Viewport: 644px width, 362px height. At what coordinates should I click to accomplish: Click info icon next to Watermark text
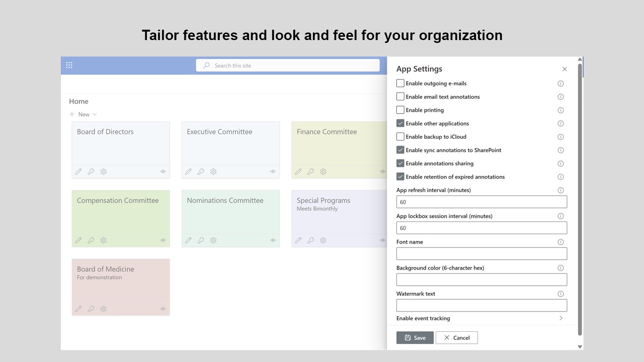(x=561, y=294)
